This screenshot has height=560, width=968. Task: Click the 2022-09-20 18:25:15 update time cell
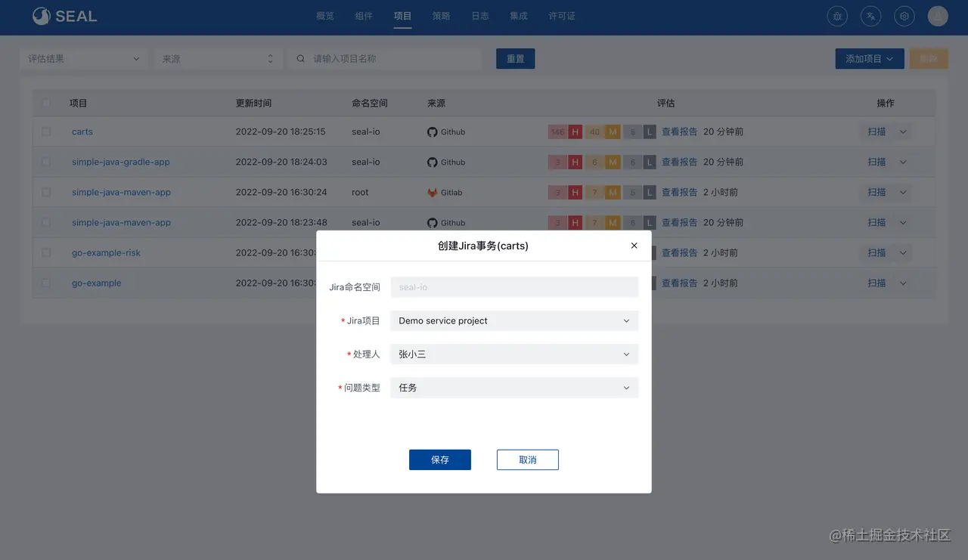(281, 131)
